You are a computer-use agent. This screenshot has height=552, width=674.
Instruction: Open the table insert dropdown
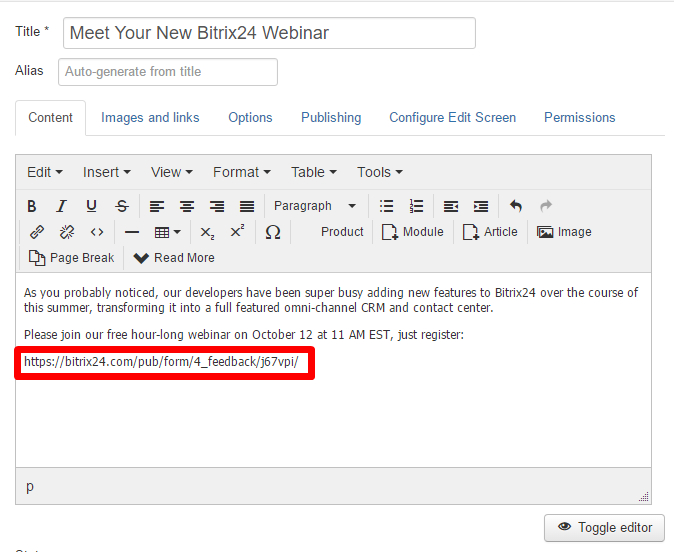tap(167, 233)
